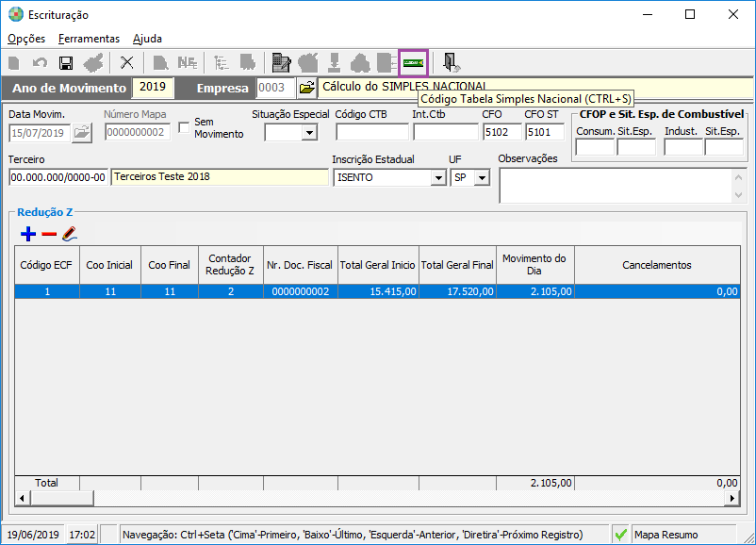Click Observações scroll up arrow

tap(738, 177)
